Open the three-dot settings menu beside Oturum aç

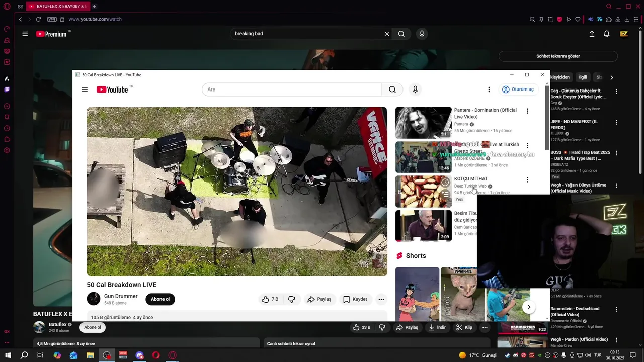coord(489,89)
